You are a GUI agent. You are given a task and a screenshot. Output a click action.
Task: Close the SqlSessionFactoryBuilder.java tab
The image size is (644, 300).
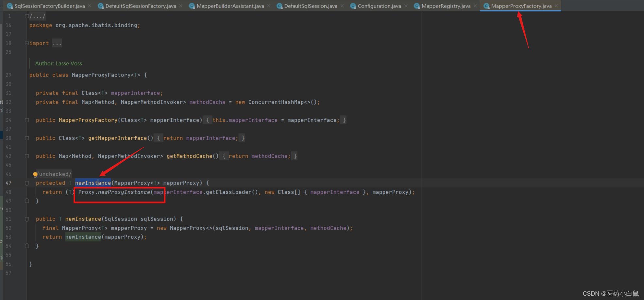click(x=90, y=6)
